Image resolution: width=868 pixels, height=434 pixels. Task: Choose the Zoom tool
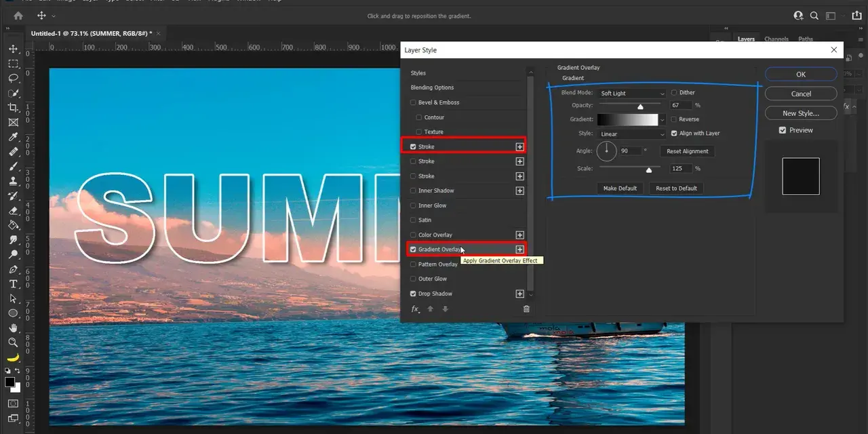[13, 342]
